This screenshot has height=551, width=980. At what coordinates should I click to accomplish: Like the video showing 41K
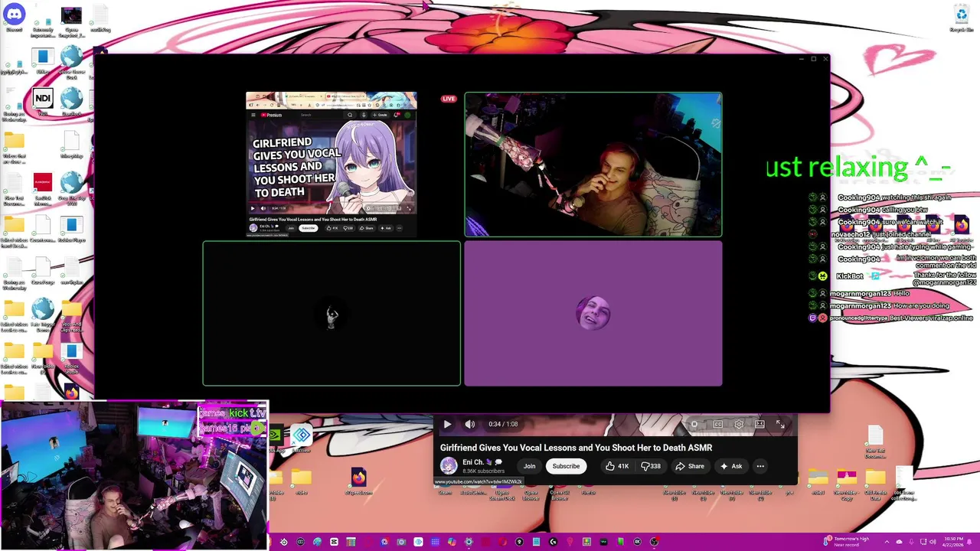point(617,466)
